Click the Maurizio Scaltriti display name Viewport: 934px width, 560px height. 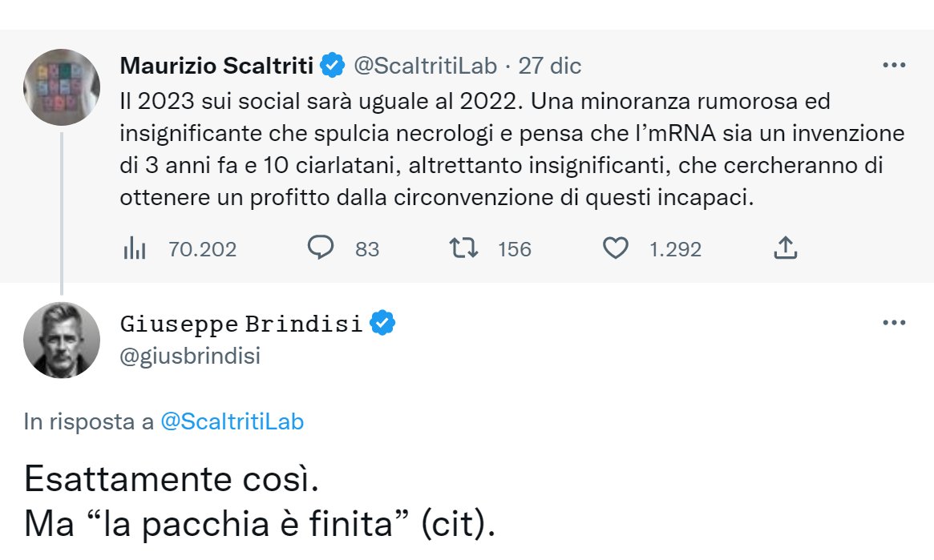tap(217, 66)
